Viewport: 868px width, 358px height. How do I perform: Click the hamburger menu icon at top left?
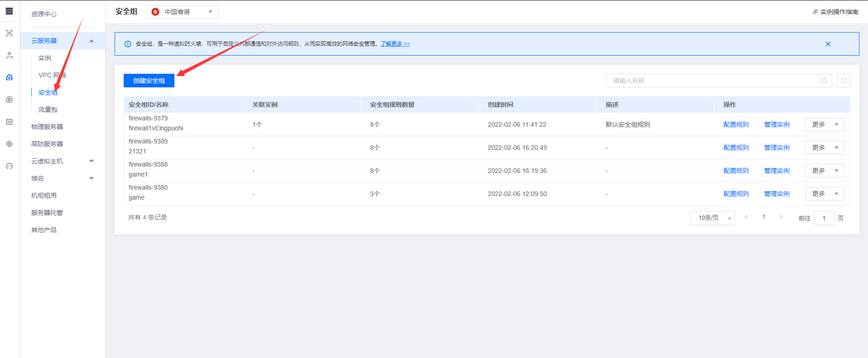[9, 11]
